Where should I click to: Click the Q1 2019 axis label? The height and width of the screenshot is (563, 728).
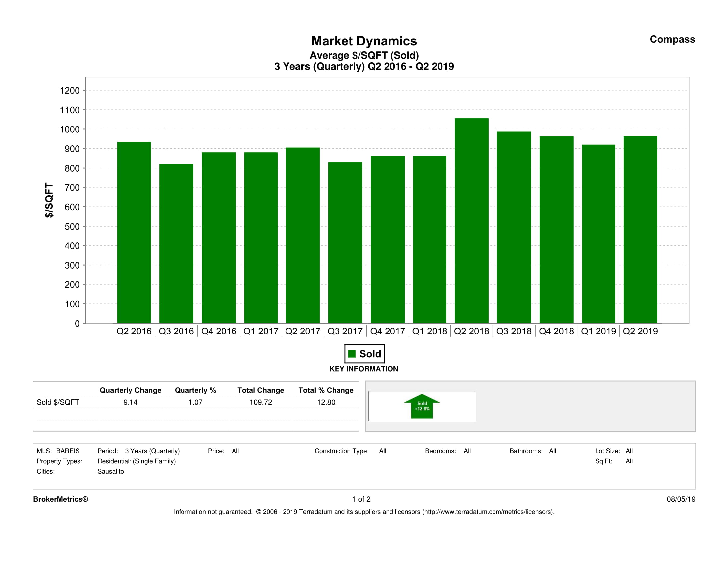point(598,331)
